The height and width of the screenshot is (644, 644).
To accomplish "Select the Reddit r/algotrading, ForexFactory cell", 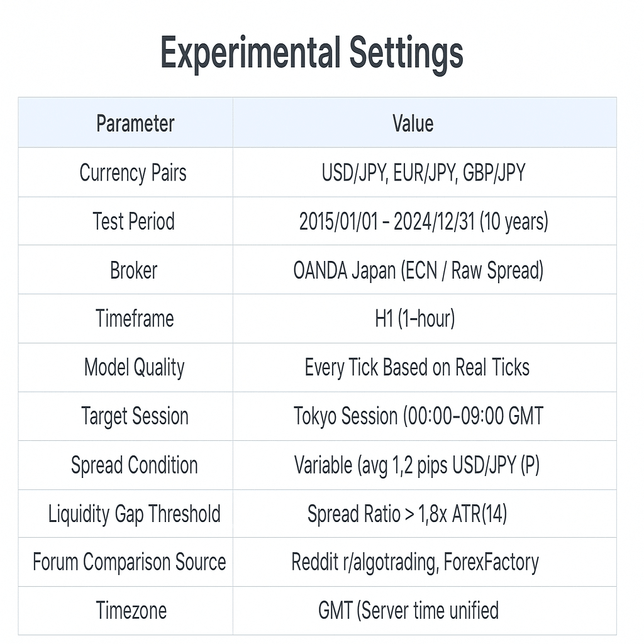I will click(x=415, y=562).
